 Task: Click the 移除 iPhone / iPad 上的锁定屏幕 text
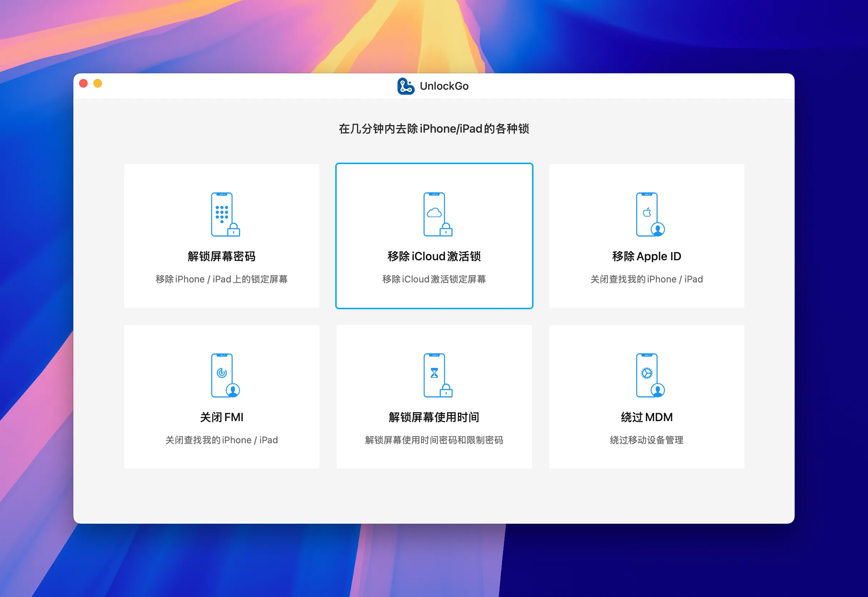point(221,279)
